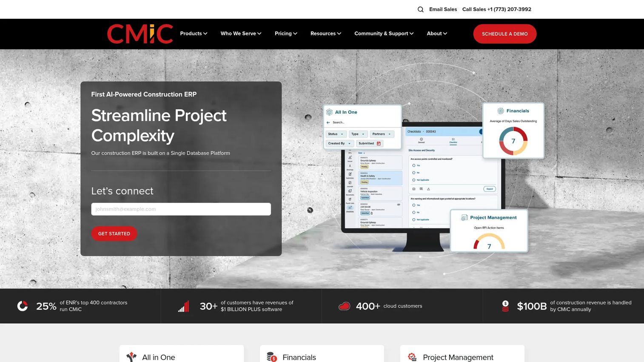The height and width of the screenshot is (362, 644).
Task: Click the Project Management gauge graphic
Action: click(x=489, y=241)
